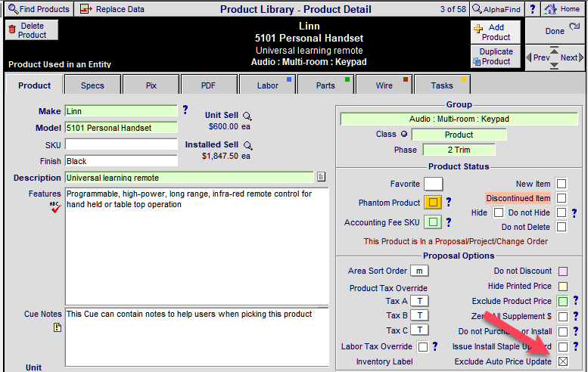The width and height of the screenshot is (588, 372).
Task: Check the New Item box
Action: tap(562, 184)
